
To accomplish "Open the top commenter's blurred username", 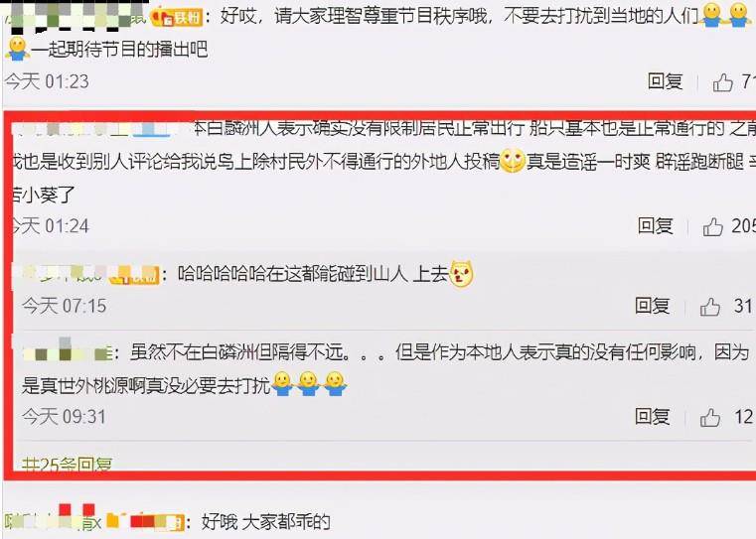I will point(75,16).
